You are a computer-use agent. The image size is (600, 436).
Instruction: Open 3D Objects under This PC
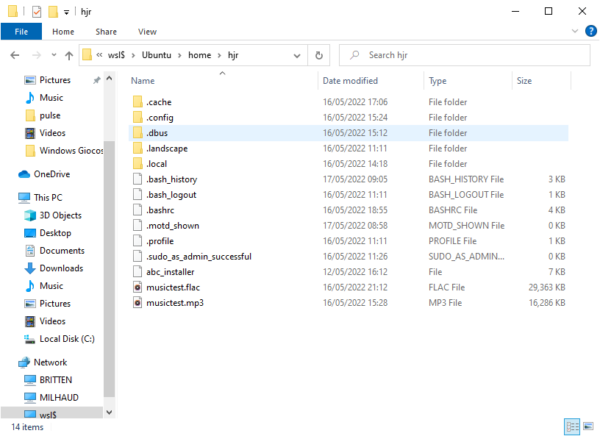coord(60,216)
